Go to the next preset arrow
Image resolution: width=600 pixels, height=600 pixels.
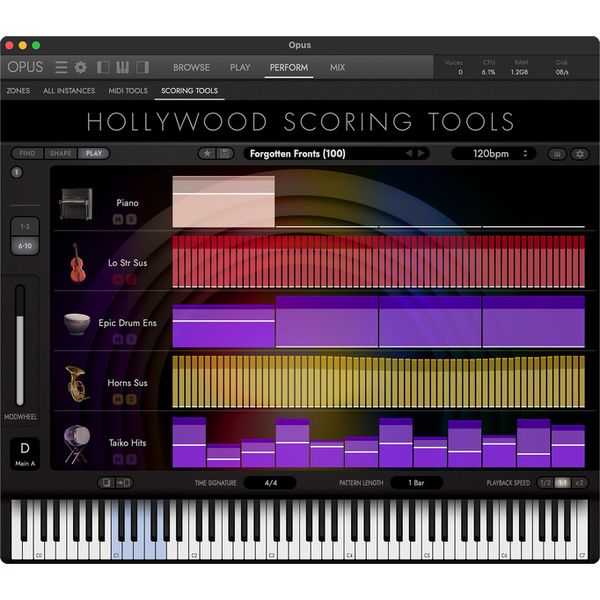coord(421,153)
